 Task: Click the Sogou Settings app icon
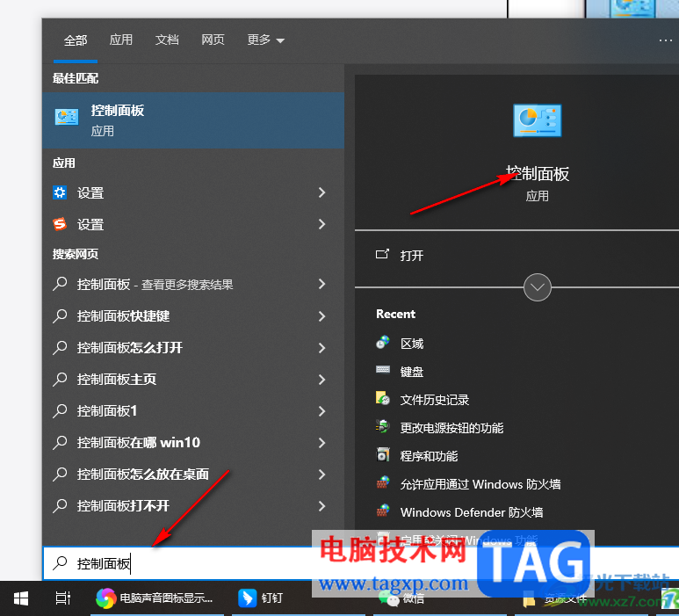[x=60, y=224]
